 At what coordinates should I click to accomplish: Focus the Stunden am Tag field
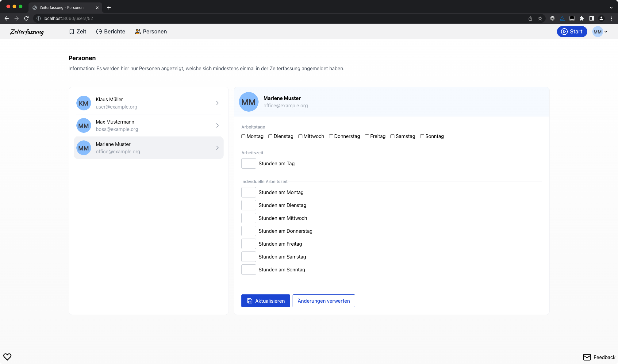tap(248, 163)
